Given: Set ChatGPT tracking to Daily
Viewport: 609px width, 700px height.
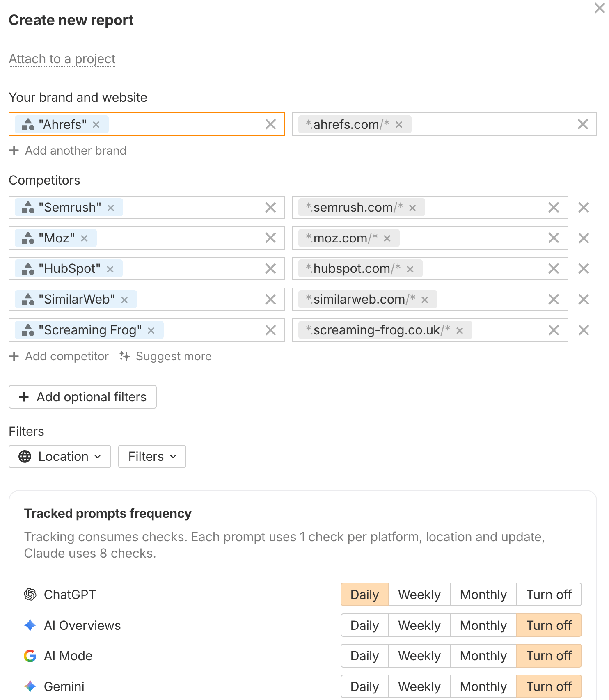Looking at the screenshot, I should (x=365, y=595).
